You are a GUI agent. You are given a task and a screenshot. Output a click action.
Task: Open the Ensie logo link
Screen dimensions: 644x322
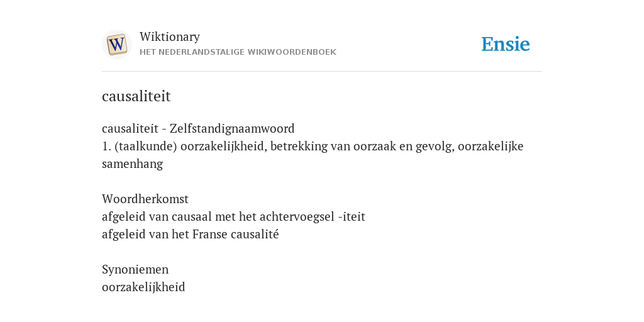pyautogui.click(x=506, y=44)
